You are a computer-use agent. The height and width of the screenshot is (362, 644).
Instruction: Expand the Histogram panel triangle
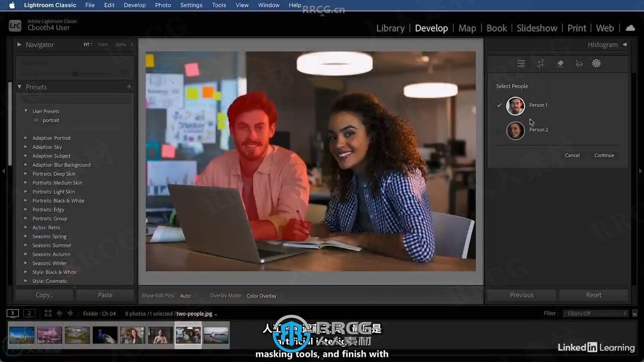pyautogui.click(x=624, y=45)
